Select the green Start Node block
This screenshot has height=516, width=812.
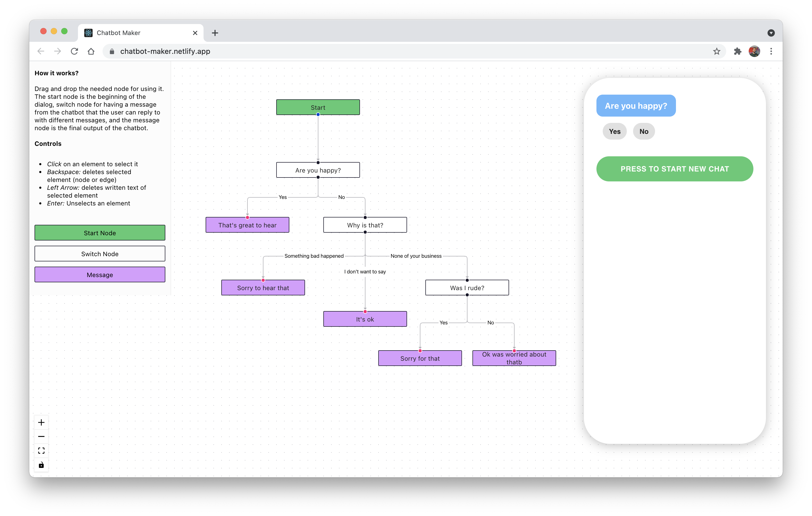click(100, 233)
